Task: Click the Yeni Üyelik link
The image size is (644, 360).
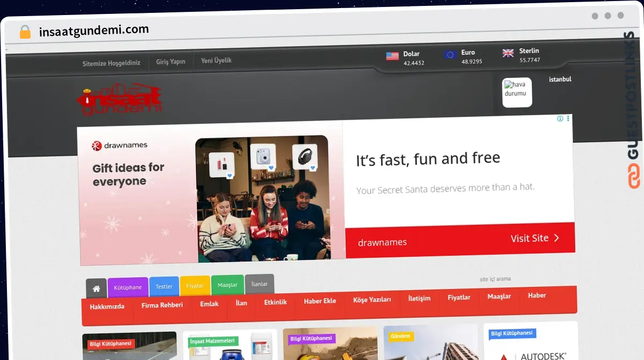Action: click(x=216, y=61)
